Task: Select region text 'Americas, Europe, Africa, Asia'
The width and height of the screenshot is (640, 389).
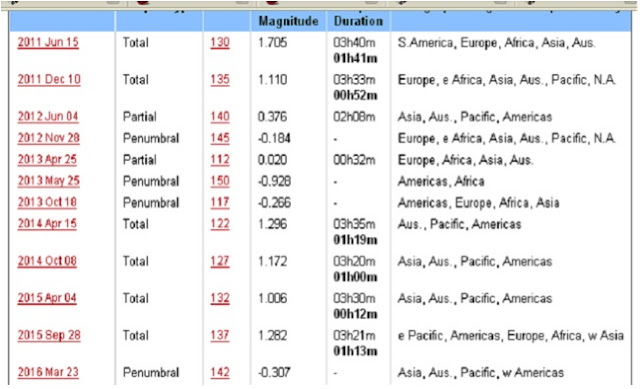Action: pyautogui.click(x=478, y=202)
